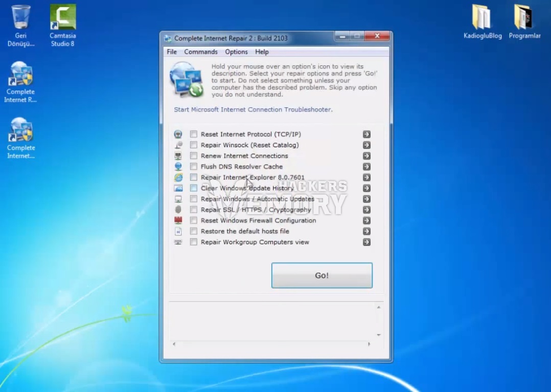Click the Reset Windows Firewall icon
This screenshot has height=392, width=551.
pos(178,221)
